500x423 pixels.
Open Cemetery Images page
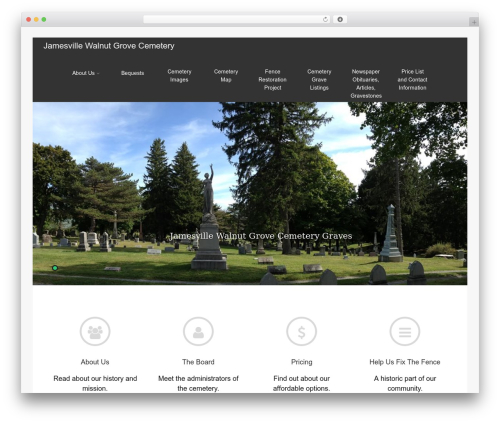click(179, 76)
